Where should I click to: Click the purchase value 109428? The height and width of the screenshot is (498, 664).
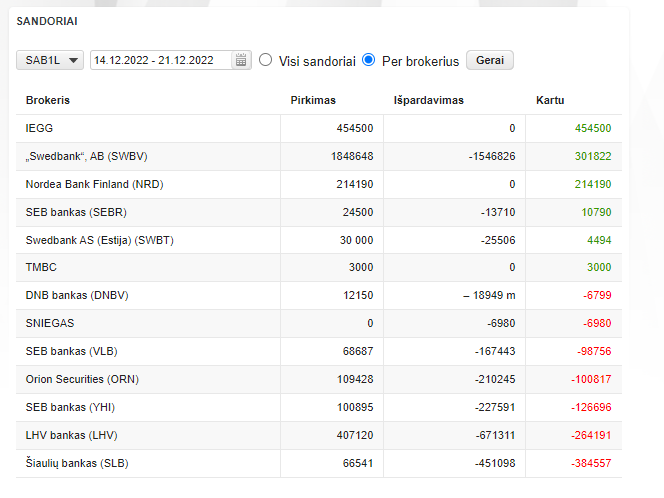coord(355,379)
